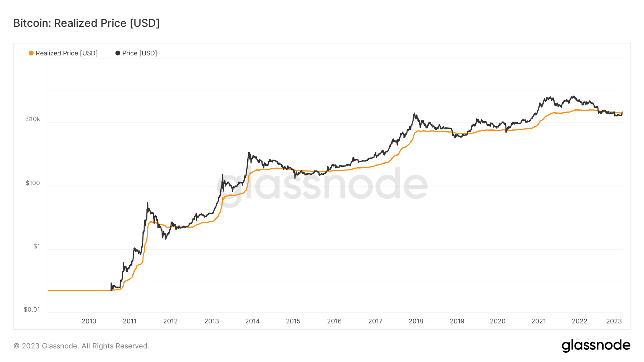The height and width of the screenshot is (362, 644).
Task: Toggle the Realized Price [USD] legend entry
Action: click(x=63, y=53)
